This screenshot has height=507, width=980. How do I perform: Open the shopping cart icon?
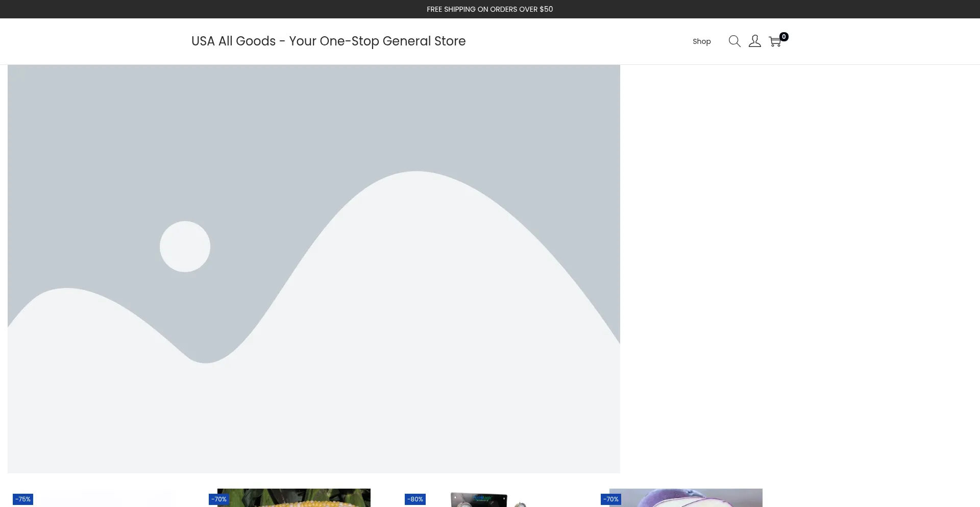[775, 42]
